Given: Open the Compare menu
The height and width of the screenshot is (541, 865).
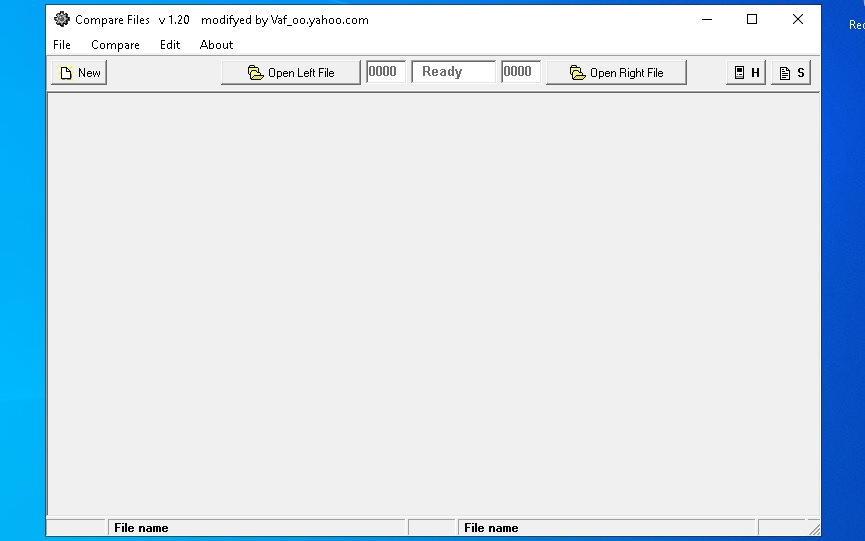Looking at the screenshot, I should (x=115, y=45).
